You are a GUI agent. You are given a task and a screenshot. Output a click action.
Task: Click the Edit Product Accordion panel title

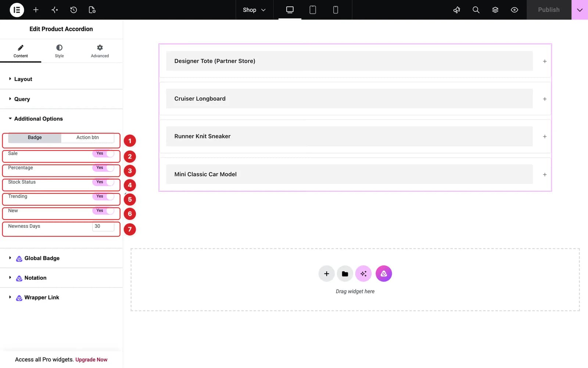point(61,29)
